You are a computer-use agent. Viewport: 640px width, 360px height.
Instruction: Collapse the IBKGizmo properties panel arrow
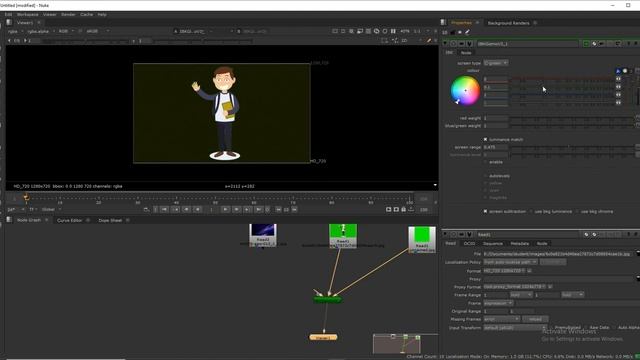[x=445, y=43]
